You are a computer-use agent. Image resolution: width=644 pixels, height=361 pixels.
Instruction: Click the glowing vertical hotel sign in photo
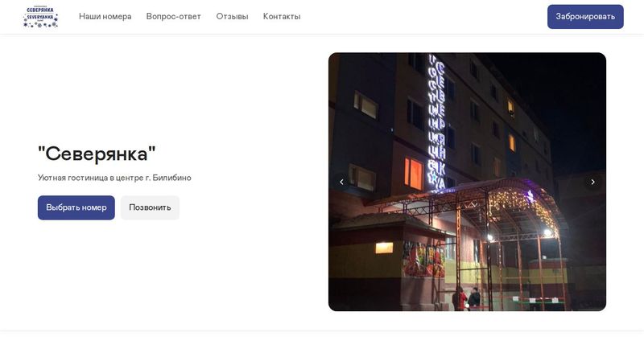pyautogui.click(x=436, y=122)
